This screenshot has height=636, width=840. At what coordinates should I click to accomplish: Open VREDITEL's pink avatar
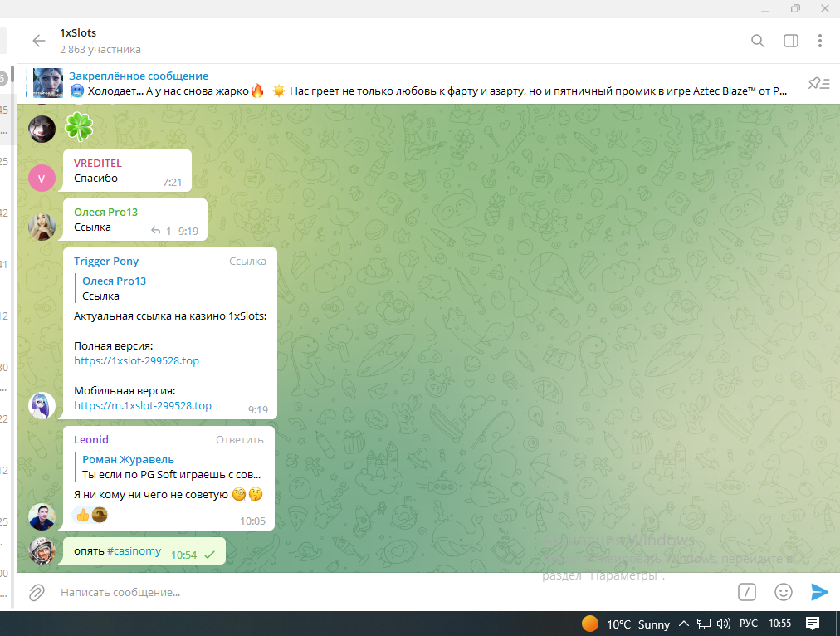tap(42, 179)
